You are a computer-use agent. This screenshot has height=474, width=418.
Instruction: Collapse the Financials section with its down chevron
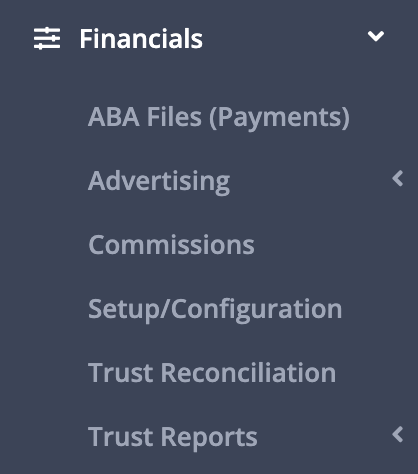(376, 36)
